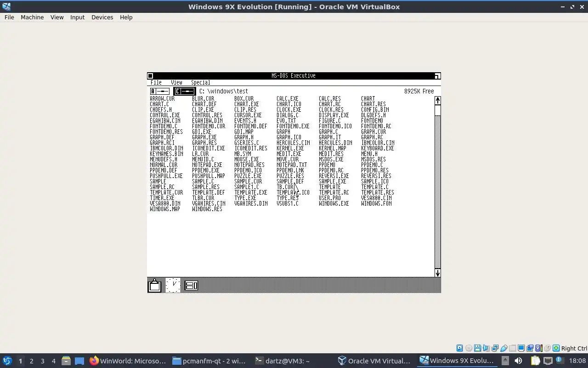Screen dimensions: 588x368
Task: Switch to virtual desktop 2
Action: tap(31, 361)
